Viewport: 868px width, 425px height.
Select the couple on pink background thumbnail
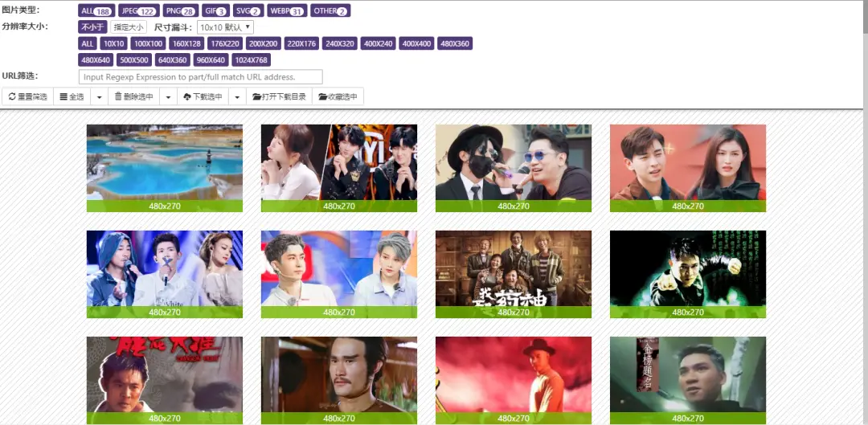(x=687, y=168)
